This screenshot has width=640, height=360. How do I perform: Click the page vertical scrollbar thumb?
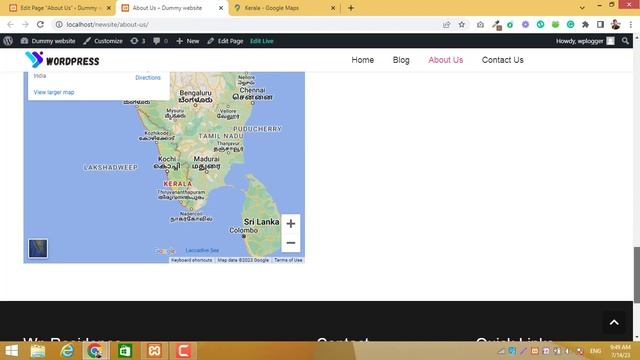coord(636,275)
